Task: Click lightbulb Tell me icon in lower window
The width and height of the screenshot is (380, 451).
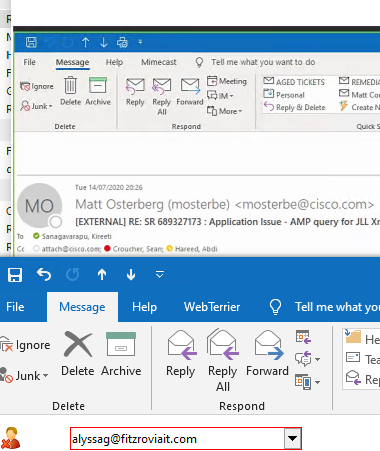Action: 275,307
